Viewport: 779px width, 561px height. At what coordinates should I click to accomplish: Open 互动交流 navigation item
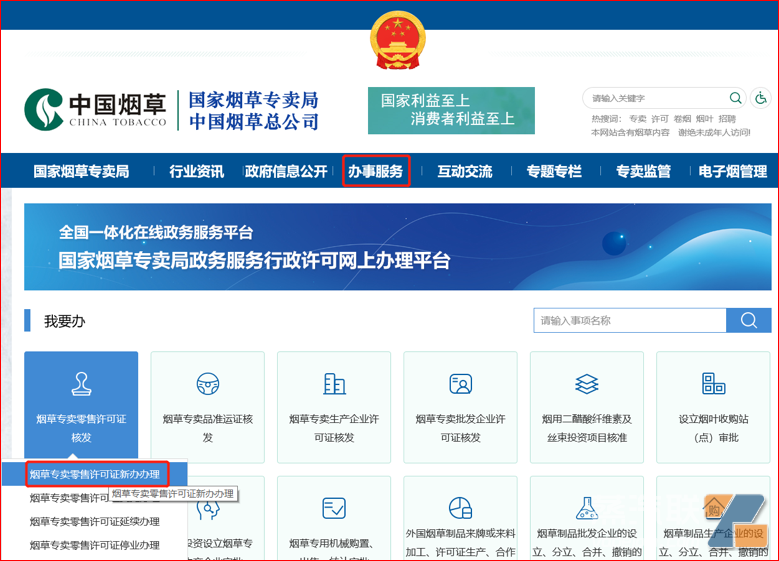[465, 171]
